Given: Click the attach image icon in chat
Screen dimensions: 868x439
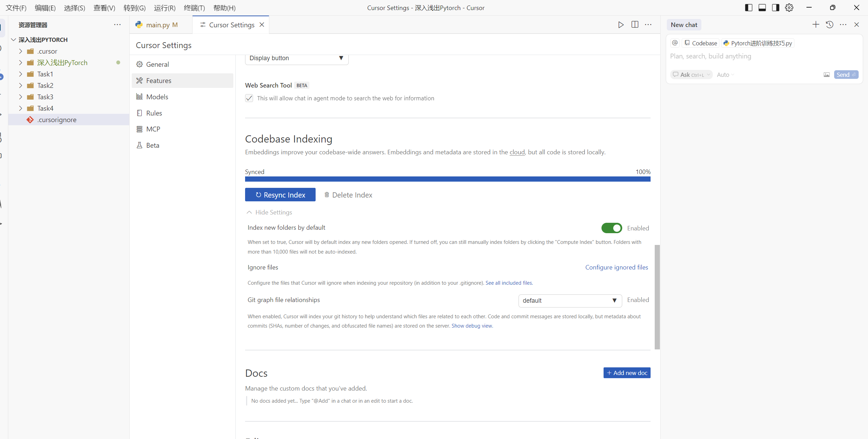Looking at the screenshot, I should click(827, 75).
